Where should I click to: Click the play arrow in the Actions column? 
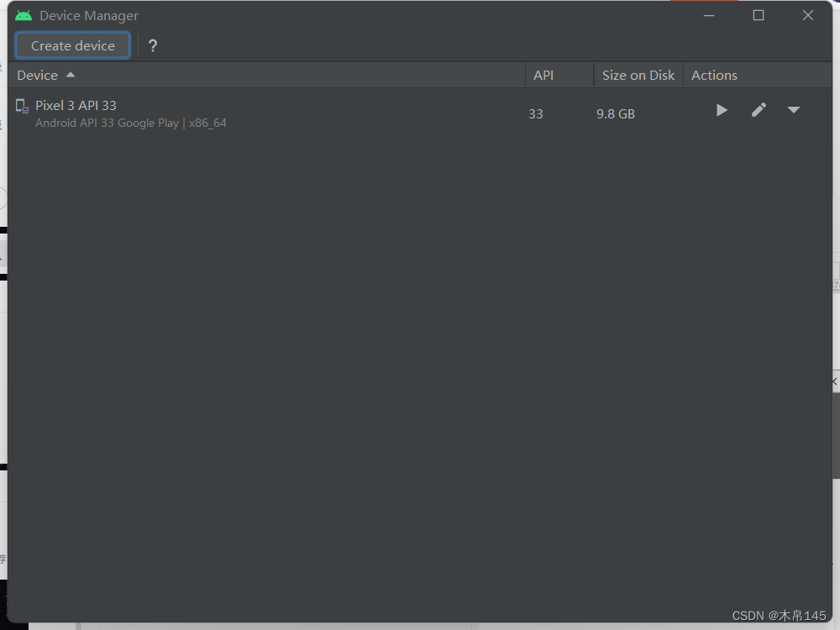(x=722, y=109)
